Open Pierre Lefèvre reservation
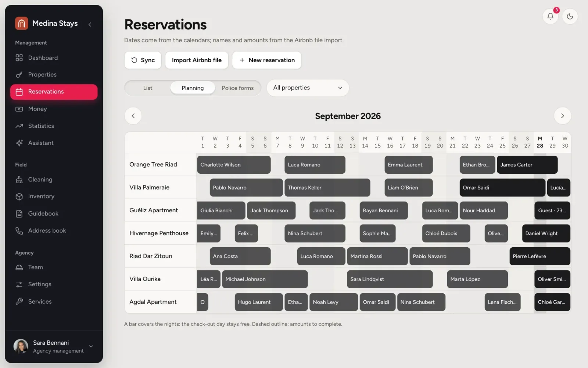 coord(540,256)
